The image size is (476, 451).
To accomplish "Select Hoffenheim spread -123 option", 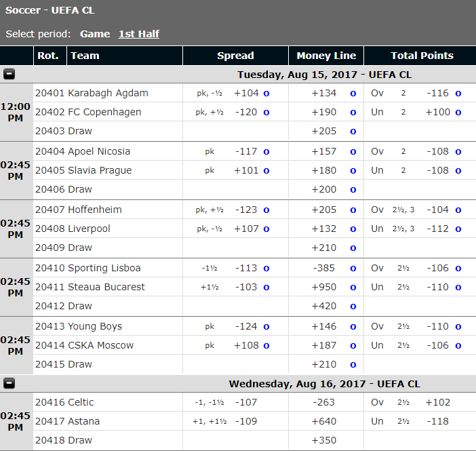I will 266,210.
